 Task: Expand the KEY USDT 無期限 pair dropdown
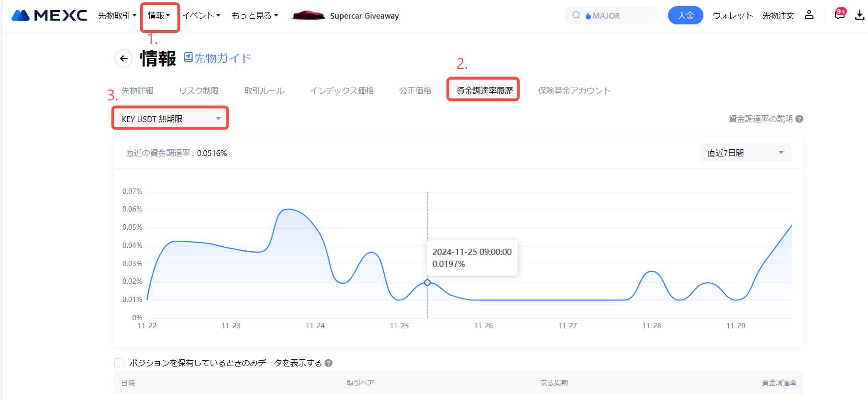[170, 119]
